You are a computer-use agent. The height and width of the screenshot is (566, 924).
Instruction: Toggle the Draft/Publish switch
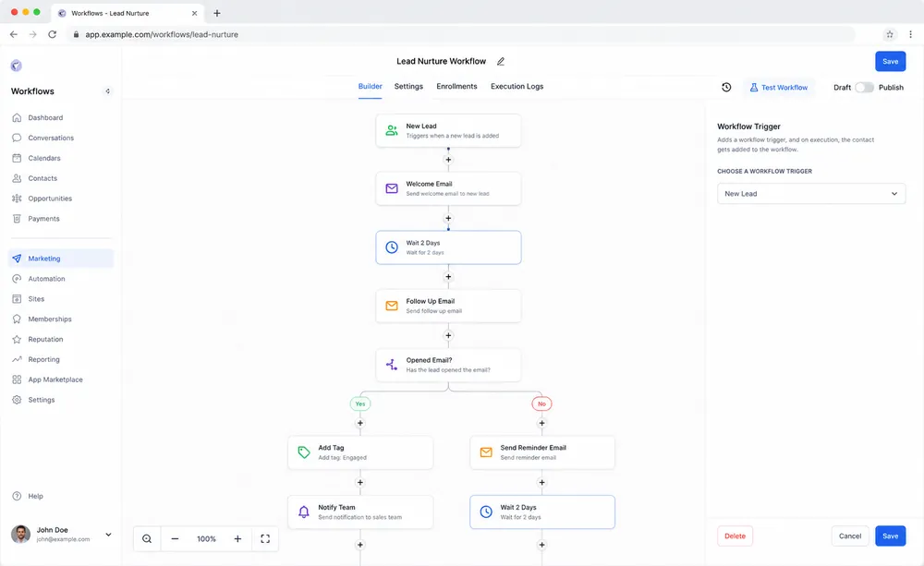pos(864,87)
